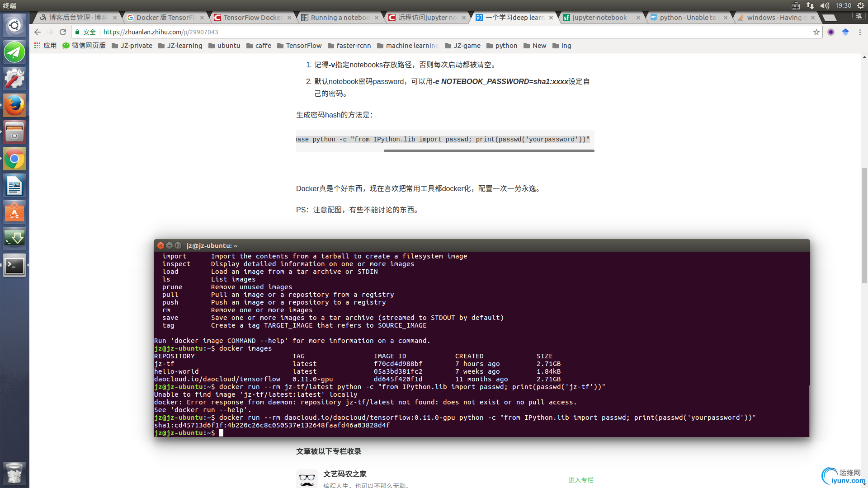Bookmark this page with the star icon
Image resolution: width=868 pixels, height=488 pixels.
(x=816, y=32)
